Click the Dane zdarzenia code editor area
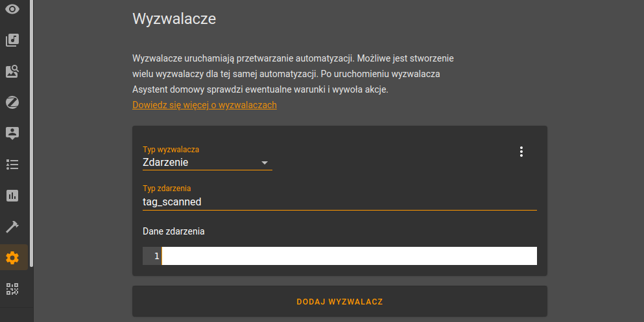Screen dimensions: 644x322 point(349,256)
